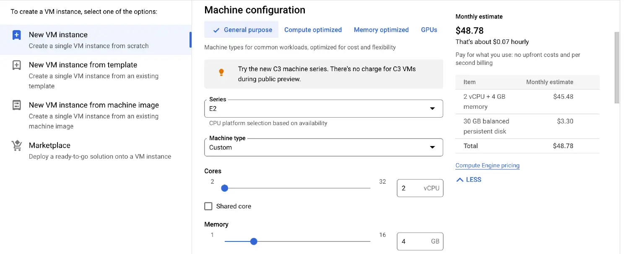Image resolution: width=644 pixels, height=254 pixels.
Task: Select New VM instance from template option
Action: 83,65
